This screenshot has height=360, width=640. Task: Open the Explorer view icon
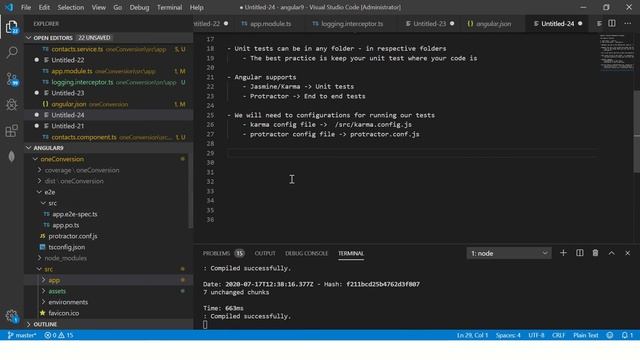pyautogui.click(x=11, y=27)
